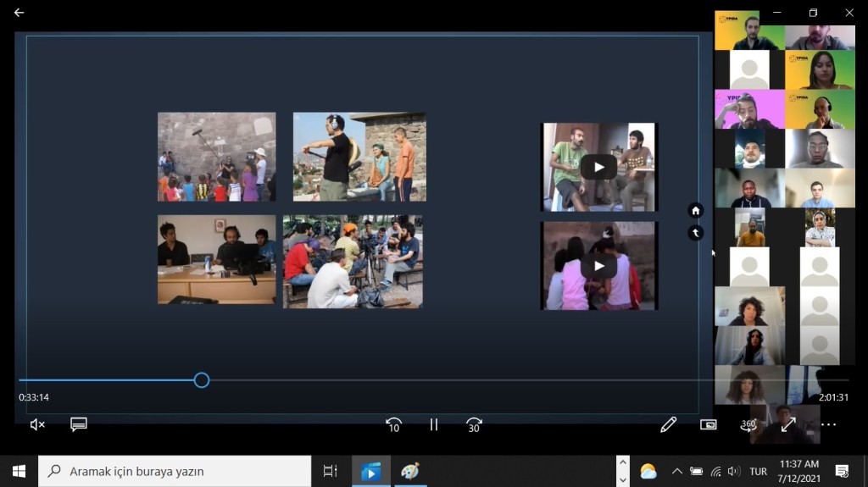This screenshot has height=487, width=868.
Task: Unmute the video sound
Action: 37,425
